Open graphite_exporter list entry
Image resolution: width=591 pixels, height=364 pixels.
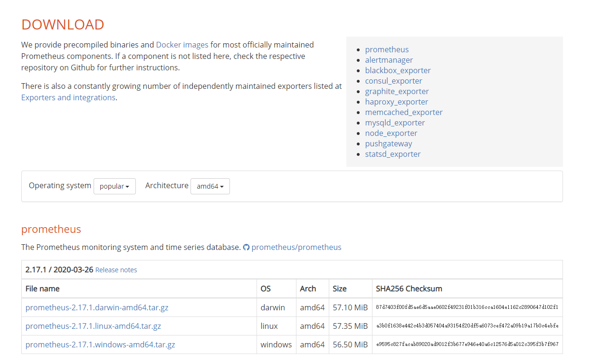(397, 91)
